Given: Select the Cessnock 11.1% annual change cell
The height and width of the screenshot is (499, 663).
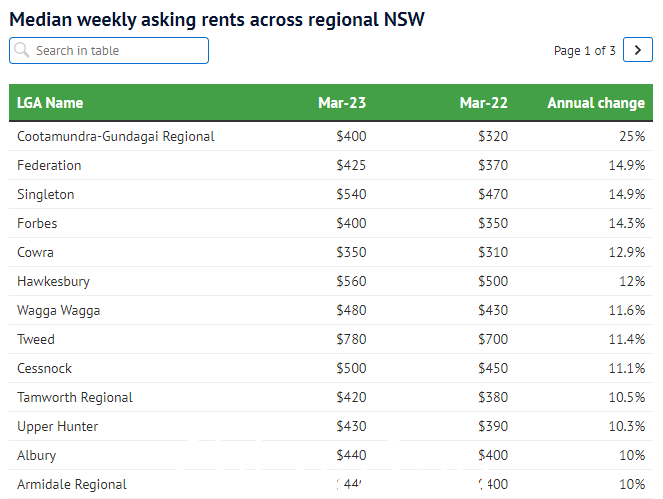Looking at the screenshot, I should 627,368.
